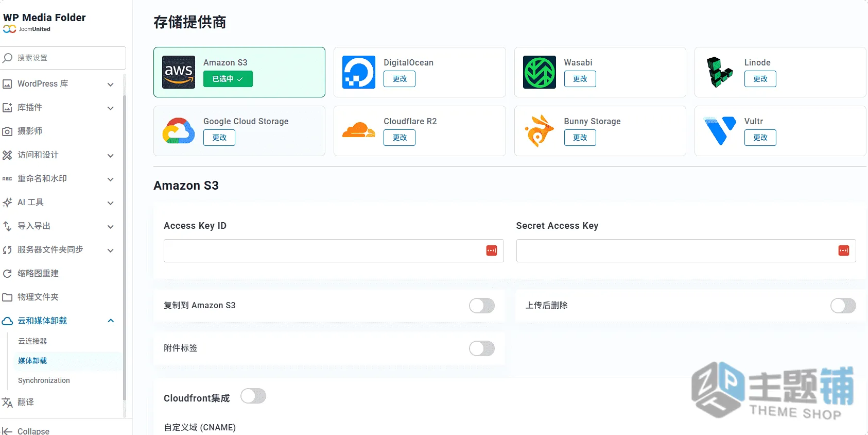Open 云连接器 submenu item
Image resolution: width=868 pixels, height=435 pixels.
[32, 341]
